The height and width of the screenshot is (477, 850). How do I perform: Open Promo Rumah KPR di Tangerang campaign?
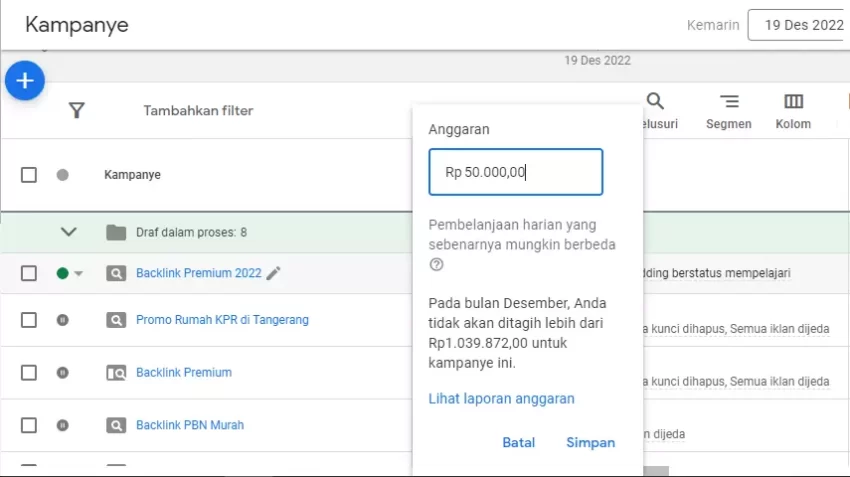[222, 320]
